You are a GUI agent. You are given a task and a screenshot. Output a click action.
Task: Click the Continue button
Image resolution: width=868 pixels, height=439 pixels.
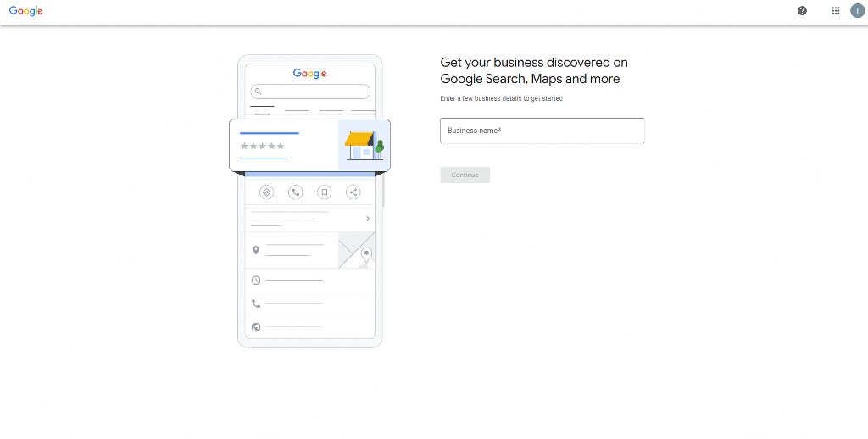(465, 175)
